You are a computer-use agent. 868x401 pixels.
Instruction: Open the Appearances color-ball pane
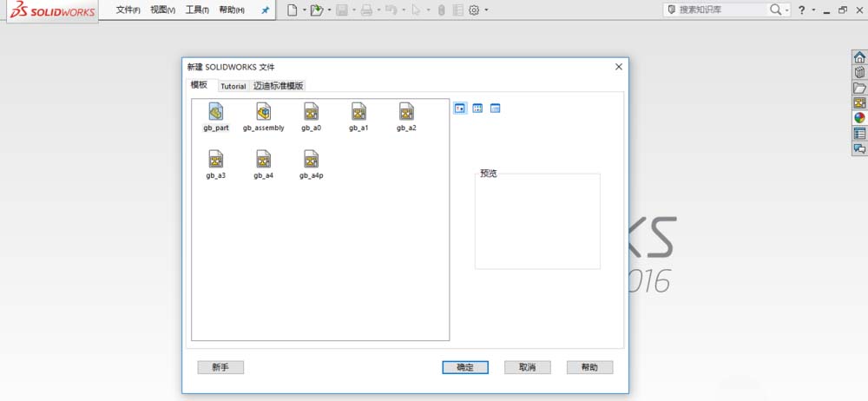859,118
